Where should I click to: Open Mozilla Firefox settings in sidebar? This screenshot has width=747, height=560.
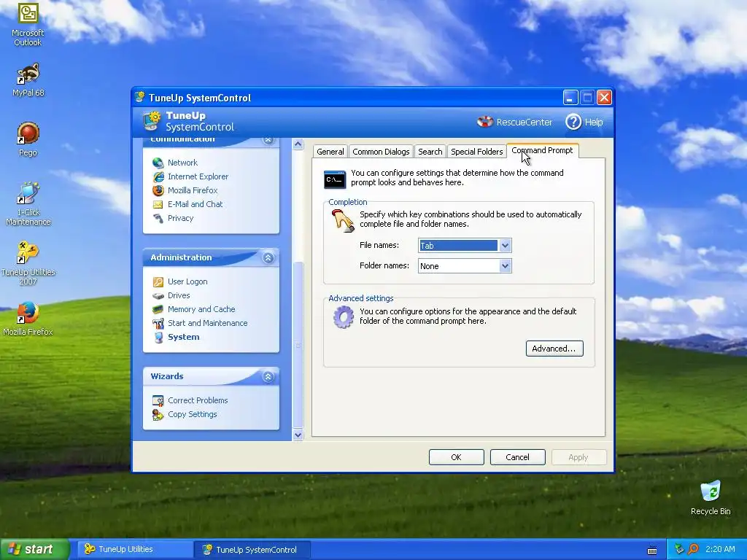(x=193, y=190)
